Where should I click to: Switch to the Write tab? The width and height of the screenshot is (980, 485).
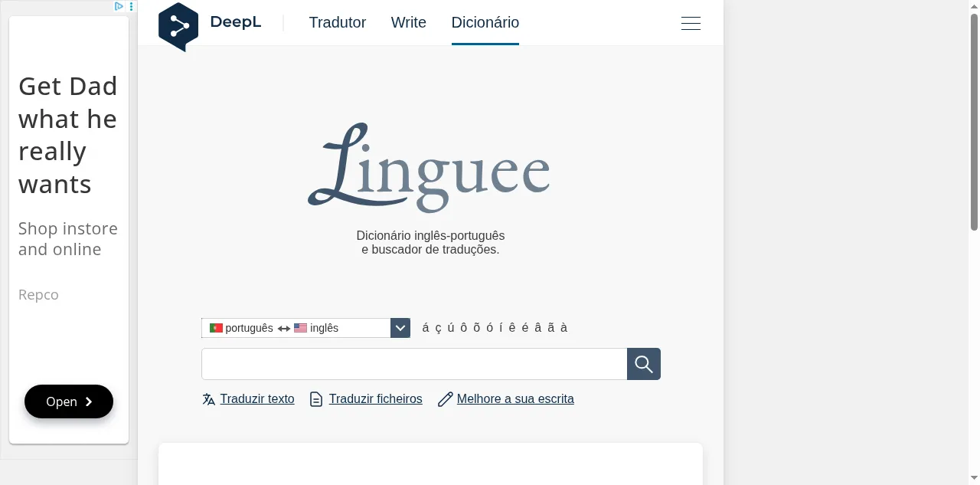tap(409, 22)
